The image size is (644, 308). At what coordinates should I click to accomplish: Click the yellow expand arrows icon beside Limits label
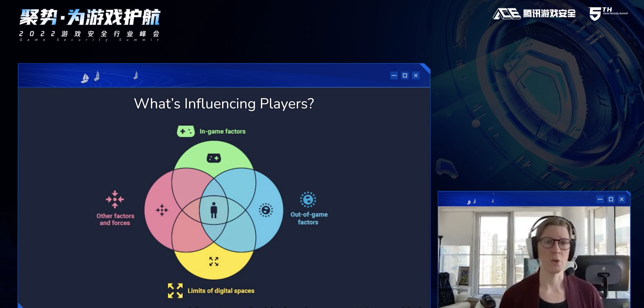tap(175, 291)
